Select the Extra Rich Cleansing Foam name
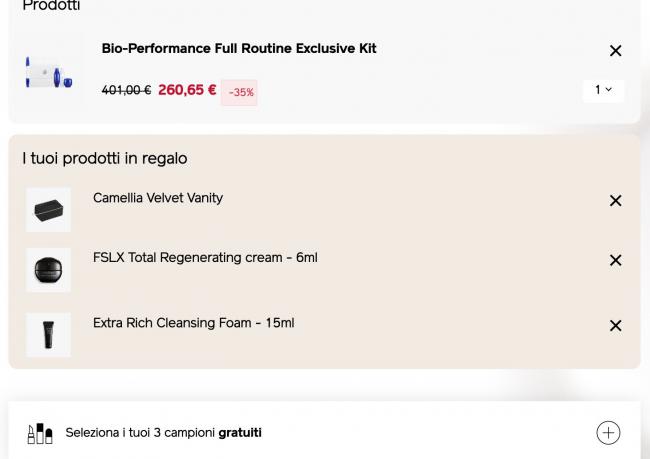650x459 pixels. [193, 323]
